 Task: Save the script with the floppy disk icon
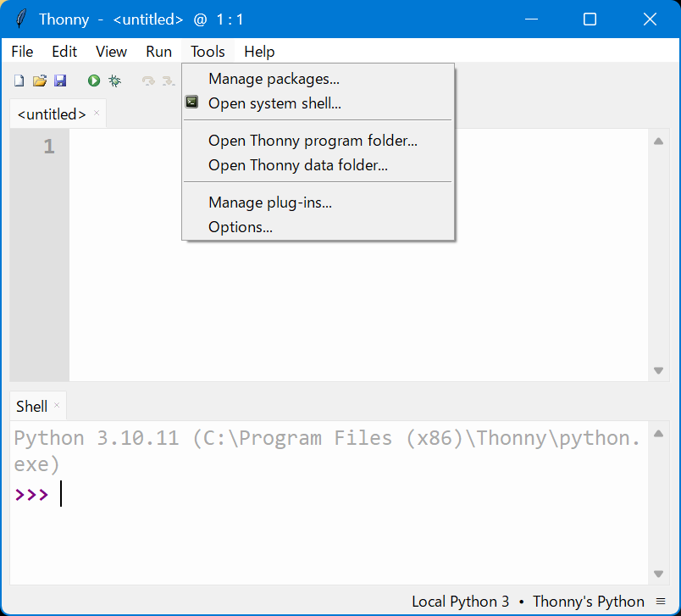(x=60, y=80)
